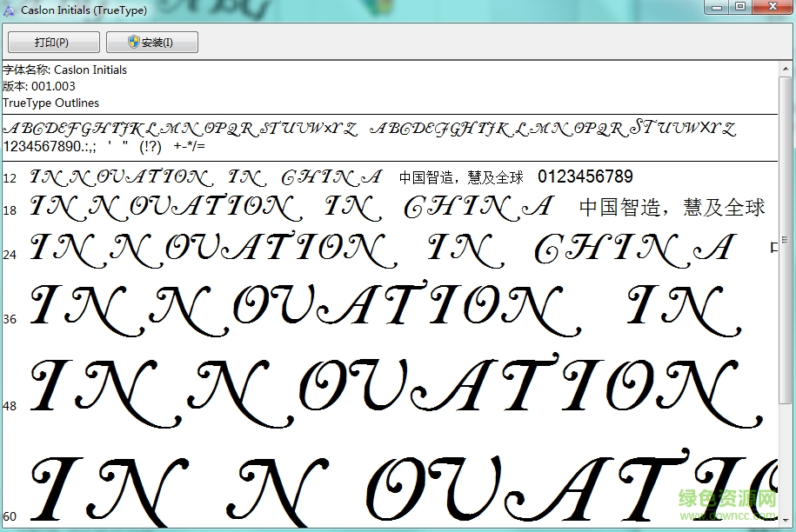Click the maximize icon on the title bar
This screenshot has height=532, width=796.
742,7
